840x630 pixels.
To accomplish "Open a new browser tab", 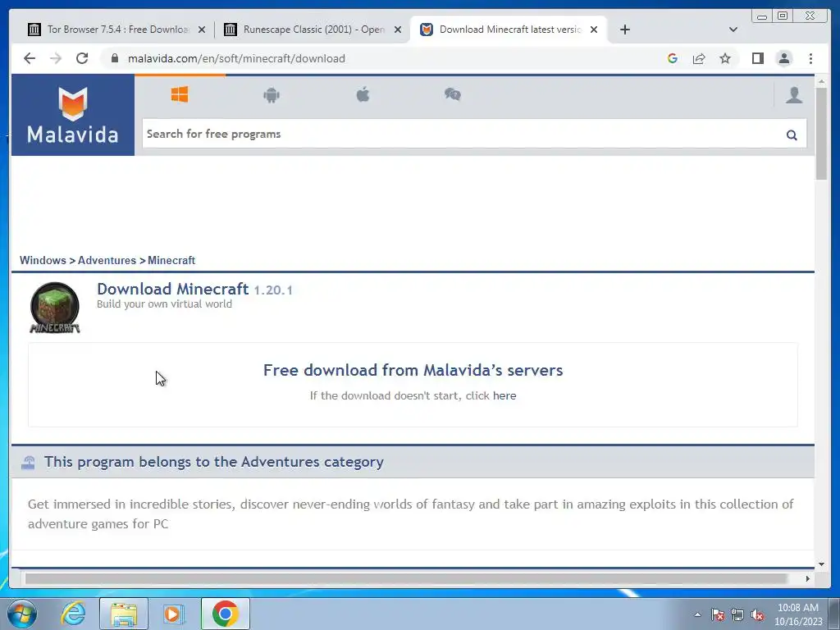I will click(624, 30).
